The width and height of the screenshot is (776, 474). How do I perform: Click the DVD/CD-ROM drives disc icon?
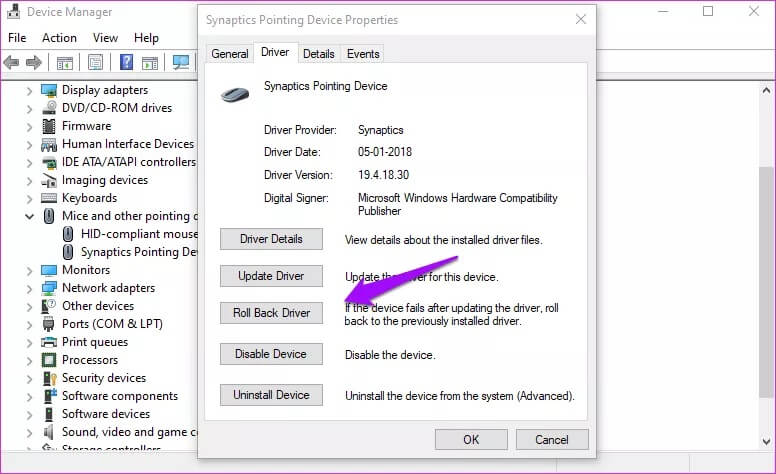pos(49,108)
